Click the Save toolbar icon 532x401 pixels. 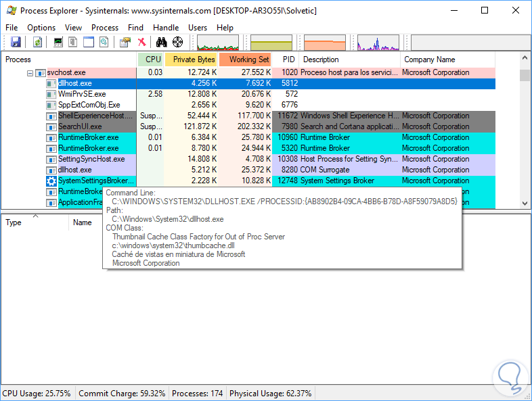coord(16,43)
